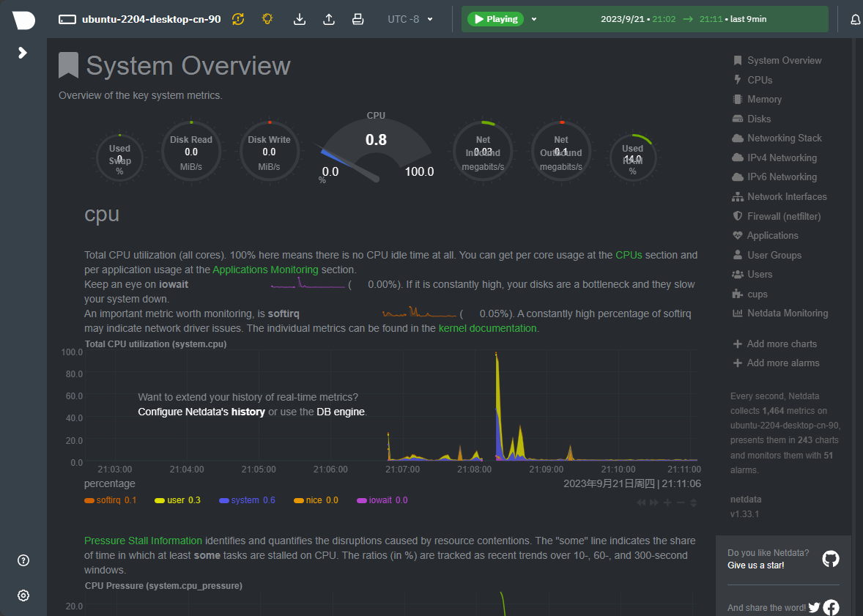Open the UTC -8 timezone dropdown
The width and height of the screenshot is (863, 616).
tap(410, 19)
